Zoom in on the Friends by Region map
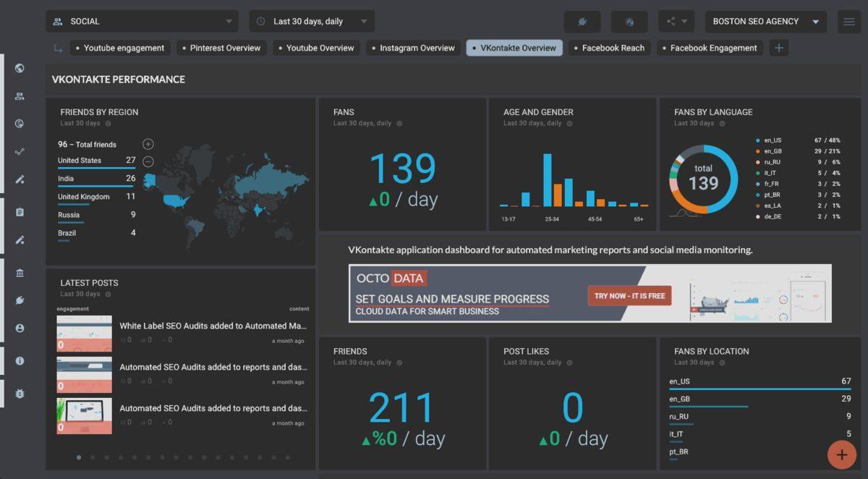This screenshot has width=868, height=479. [148, 144]
